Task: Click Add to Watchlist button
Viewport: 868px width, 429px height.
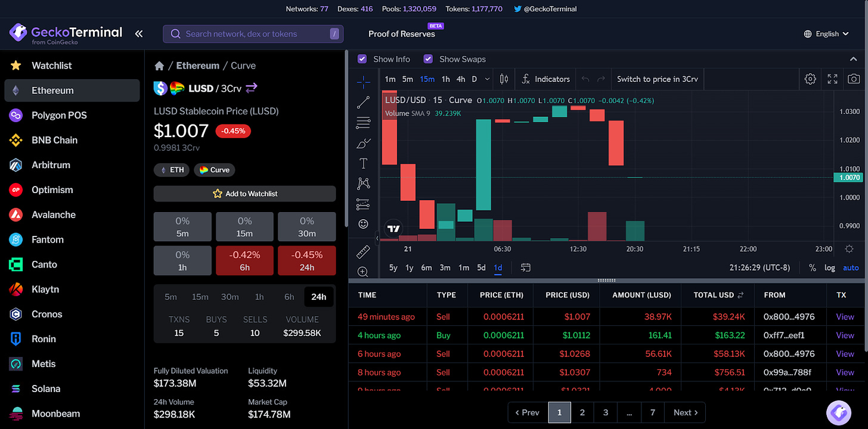Action: coord(244,194)
